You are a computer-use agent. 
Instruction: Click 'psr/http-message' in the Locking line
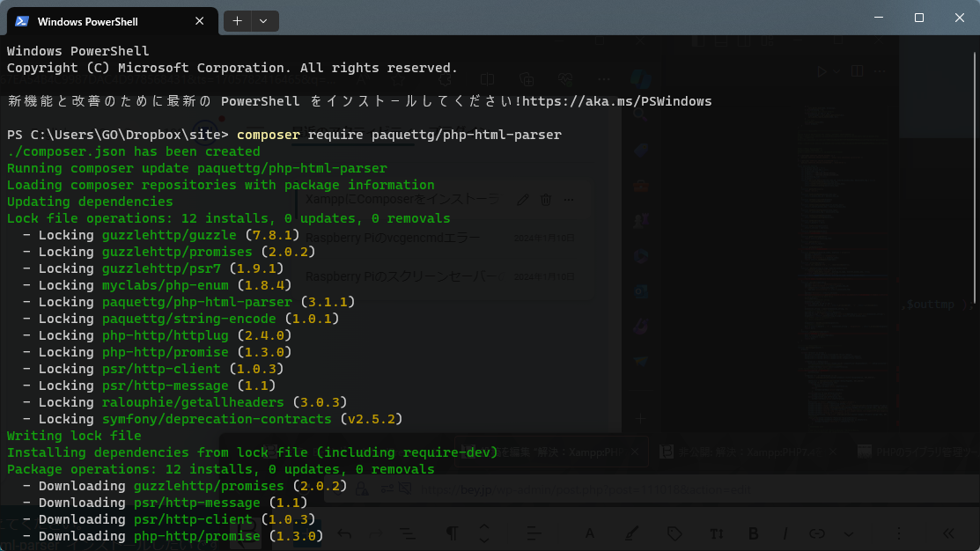(x=165, y=386)
